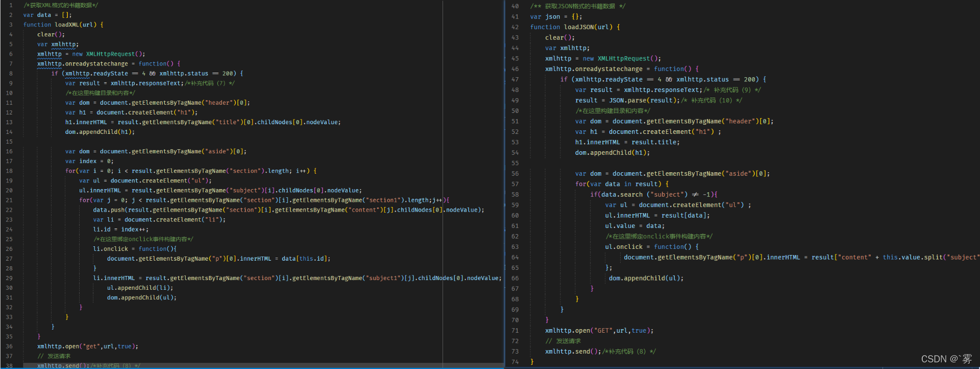The height and width of the screenshot is (369, 980).
Task: Click 'data[this.id]' on line 27
Action: coord(304,259)
